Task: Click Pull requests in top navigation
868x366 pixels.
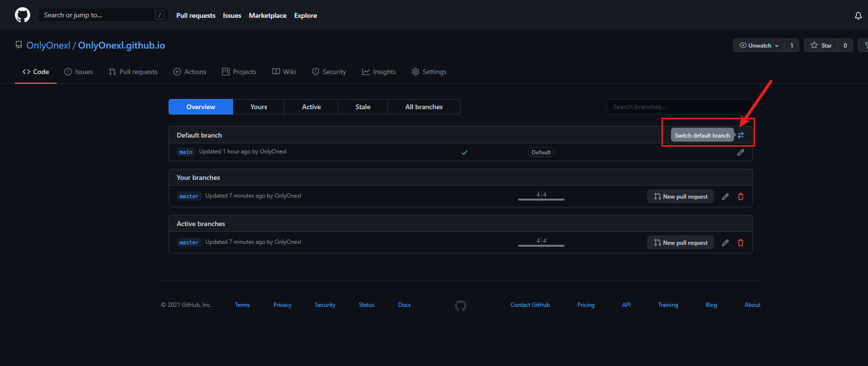Action: coord(196,15)
